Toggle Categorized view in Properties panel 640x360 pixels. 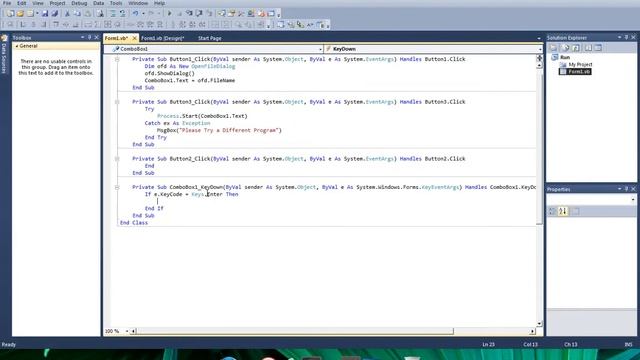pyautogui.click(x=552, y=211)
